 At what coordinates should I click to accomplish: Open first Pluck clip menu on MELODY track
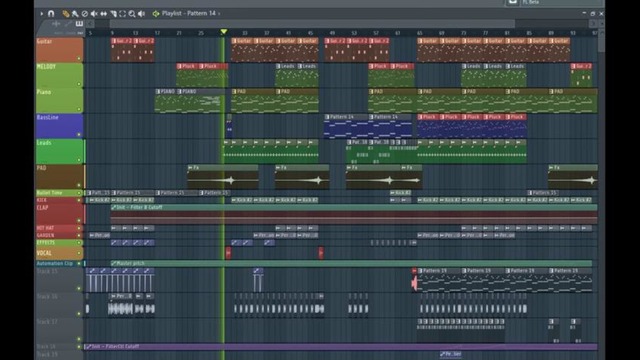coord(179,66)
